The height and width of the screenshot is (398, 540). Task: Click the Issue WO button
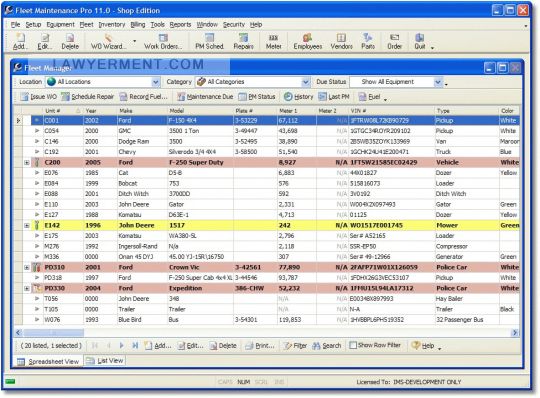[x=38, y=97]
